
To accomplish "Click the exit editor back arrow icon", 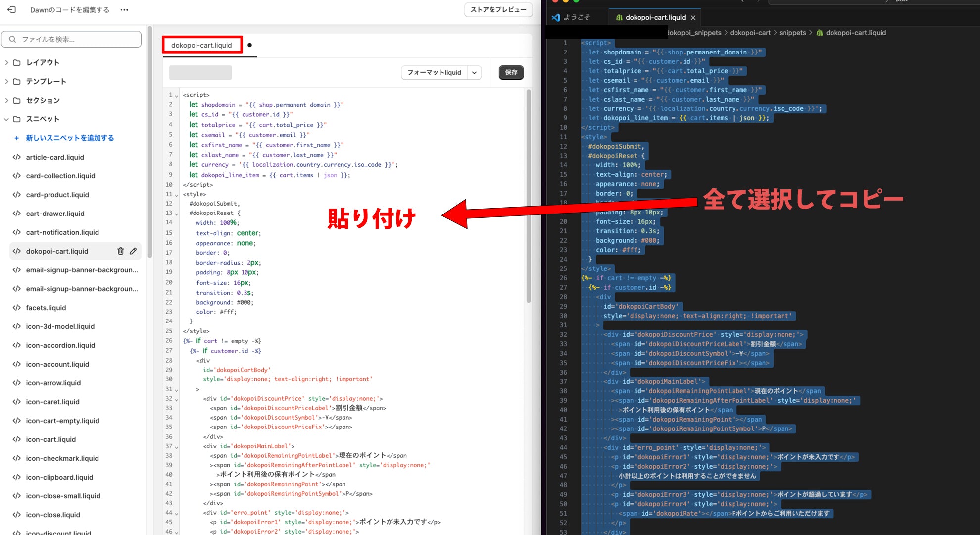I will coord(12,10).
